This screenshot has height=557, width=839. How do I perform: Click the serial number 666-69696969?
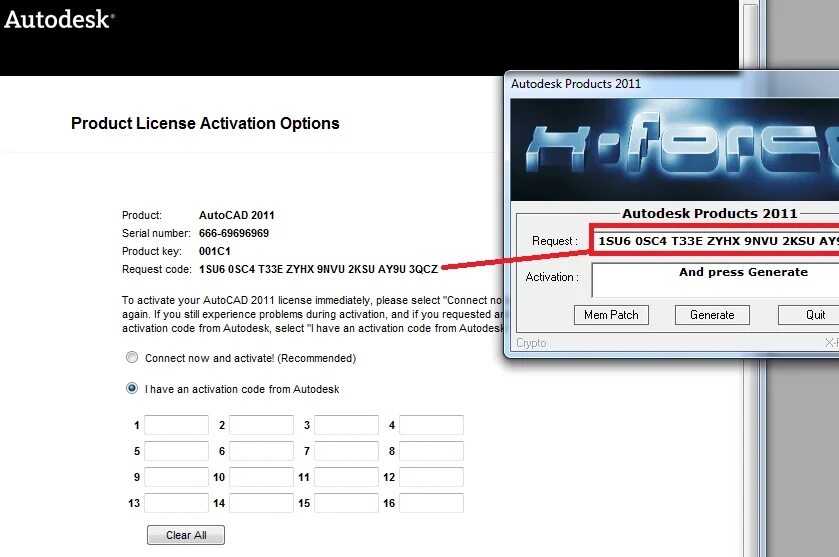[234, 233]
